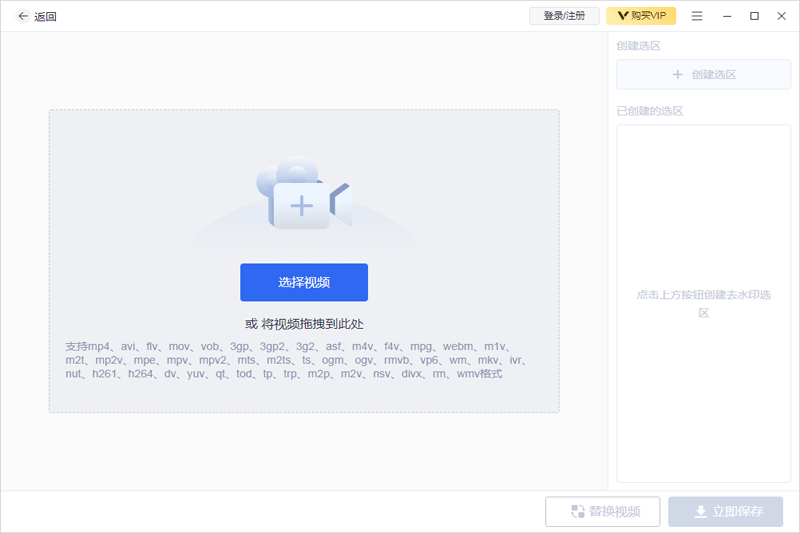This screenshot has height=533, width=800.
Task: Close the application window
Action: point(782,16)
